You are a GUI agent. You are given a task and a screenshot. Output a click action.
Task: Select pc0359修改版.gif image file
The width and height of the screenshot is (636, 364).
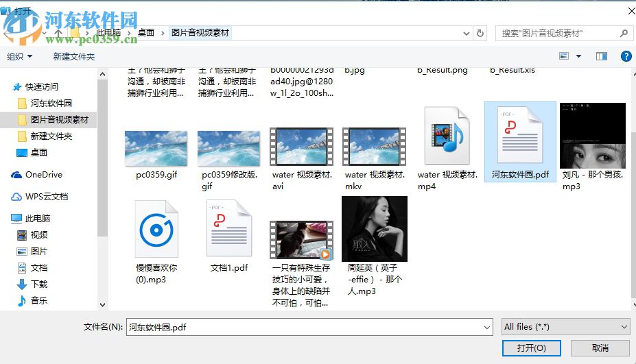(228, 148)
